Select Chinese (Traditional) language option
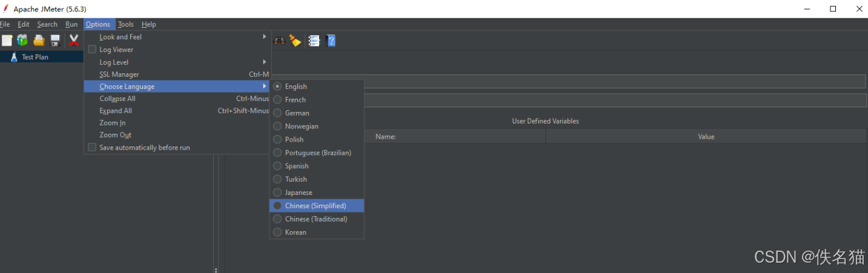This screenshot has height=273, width=868. (x=317, y=219)
